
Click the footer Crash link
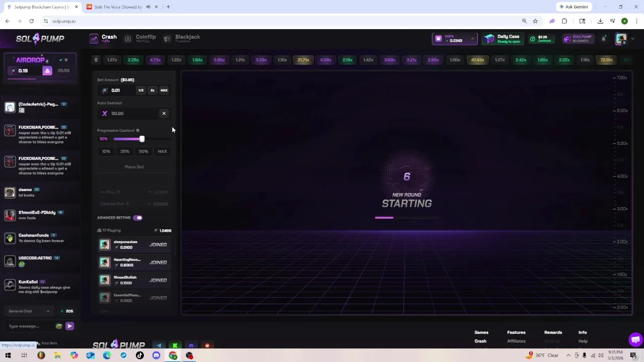(480, 341)
